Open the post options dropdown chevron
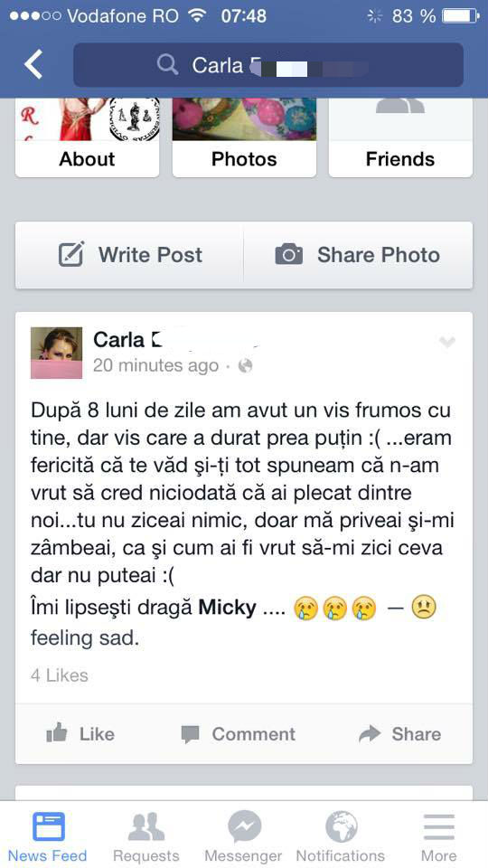Image resolution: width=488 pixels, height=868 pixels. (x=446, y=343)
